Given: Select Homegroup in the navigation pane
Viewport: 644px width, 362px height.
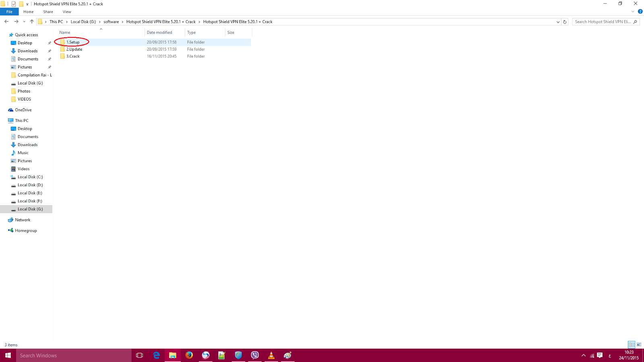Looking at the screenshot, I should click(x=26, y=231).
